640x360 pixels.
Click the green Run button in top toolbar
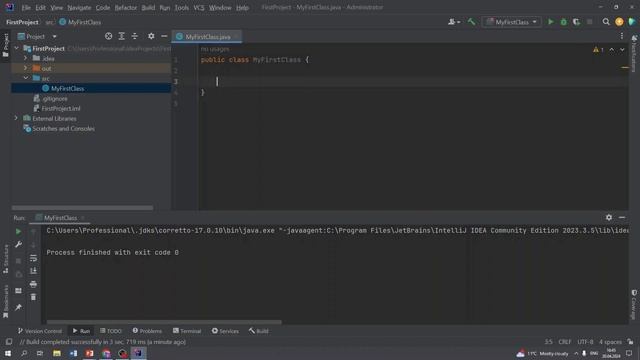551,22
